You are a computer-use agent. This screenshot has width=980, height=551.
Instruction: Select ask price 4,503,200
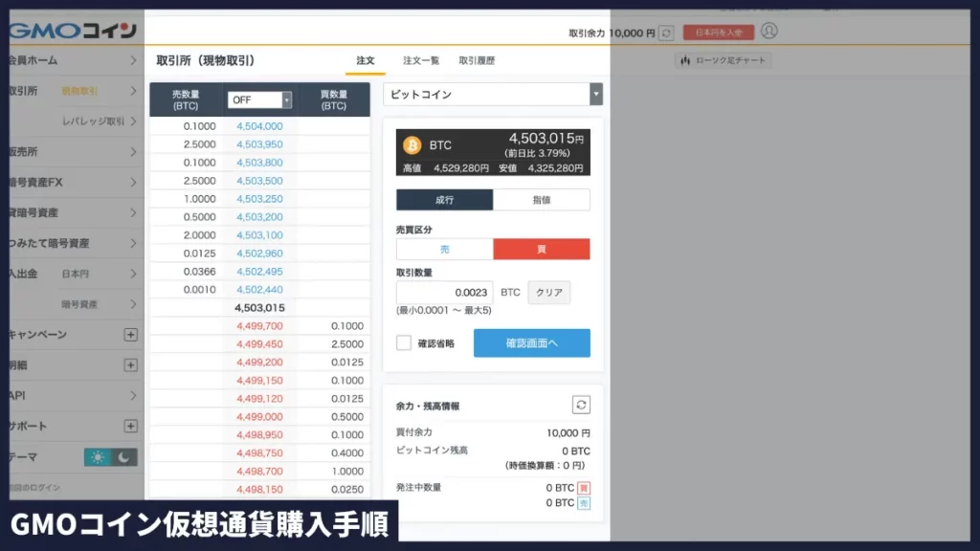[259, 217]
